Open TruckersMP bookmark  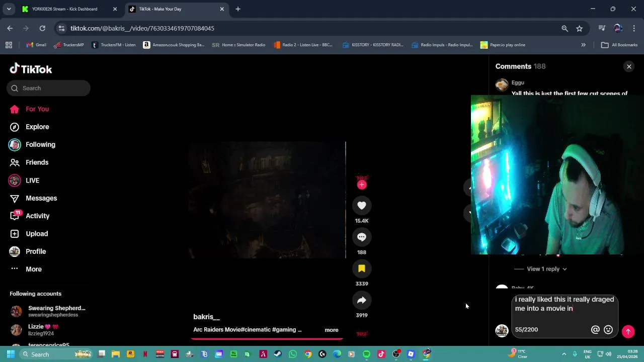point(69,45)
